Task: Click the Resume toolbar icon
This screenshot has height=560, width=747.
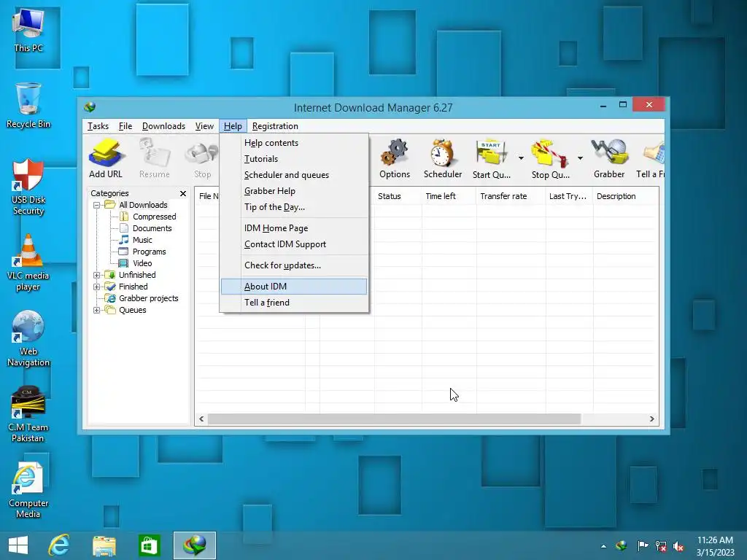Action: point(155,158)
